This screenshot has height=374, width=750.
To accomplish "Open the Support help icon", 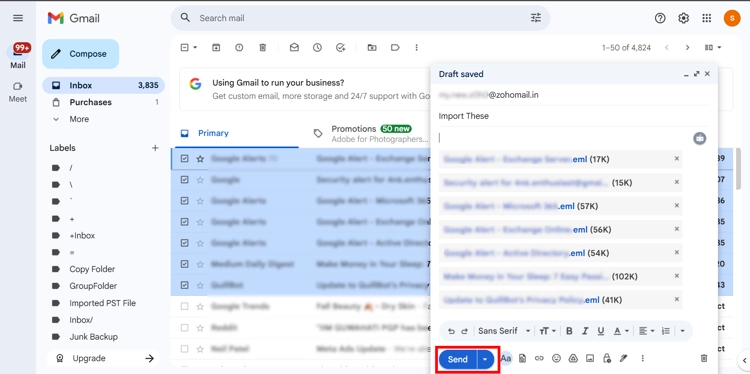I will tap(660, 18).
